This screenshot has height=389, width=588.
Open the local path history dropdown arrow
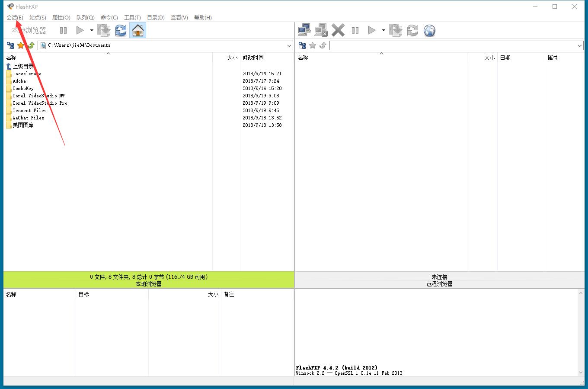(x=289, y=45)
